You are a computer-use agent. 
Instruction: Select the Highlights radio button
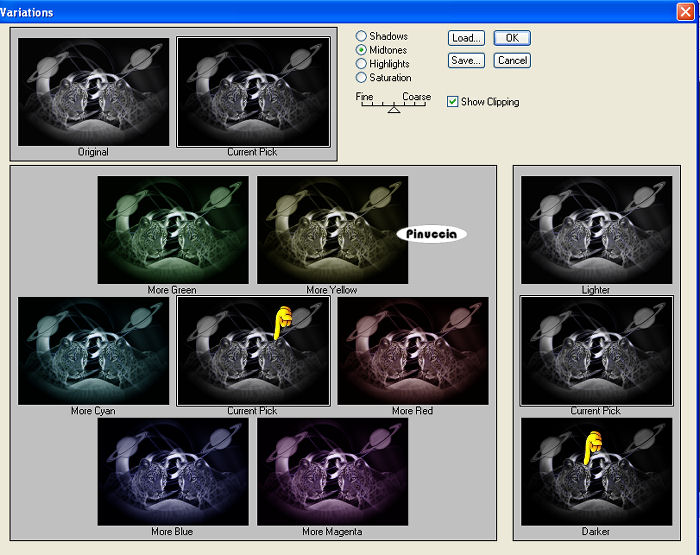pyautogui.click(x=361, y=63)
